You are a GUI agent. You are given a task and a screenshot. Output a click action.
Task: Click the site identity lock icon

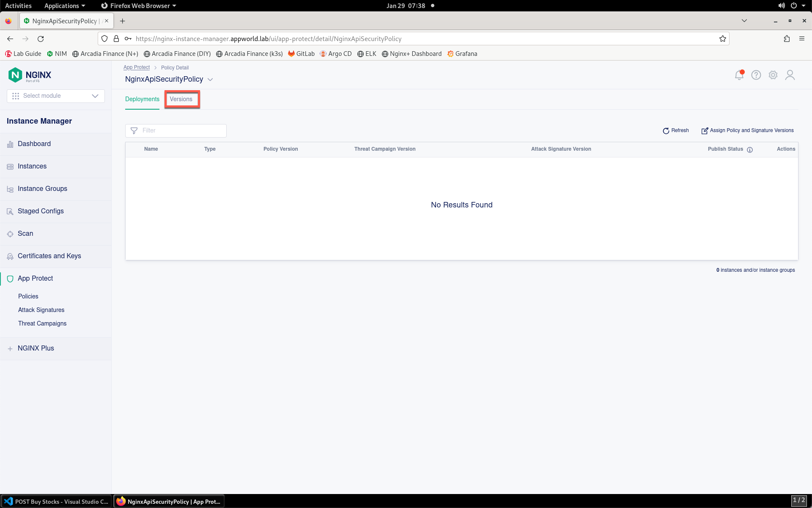click(x=116, y=39)
